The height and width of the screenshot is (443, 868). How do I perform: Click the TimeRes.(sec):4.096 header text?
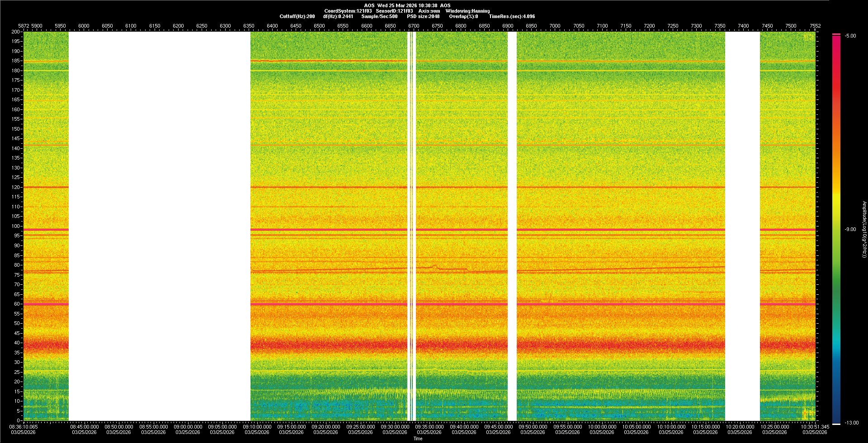512,16
